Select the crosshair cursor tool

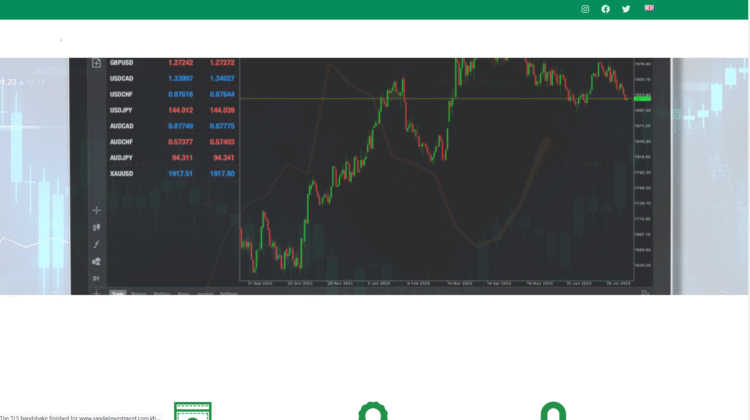(x=97, y=211)
